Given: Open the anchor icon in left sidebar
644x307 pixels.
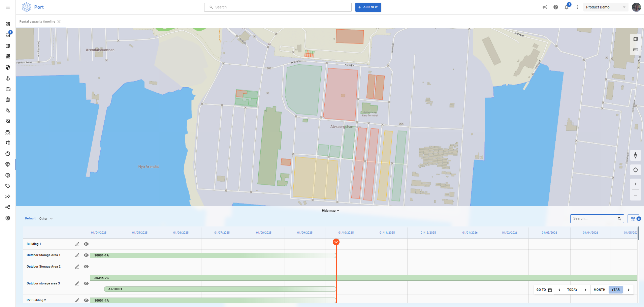Looking at the screenshot, I should point(8,78).
